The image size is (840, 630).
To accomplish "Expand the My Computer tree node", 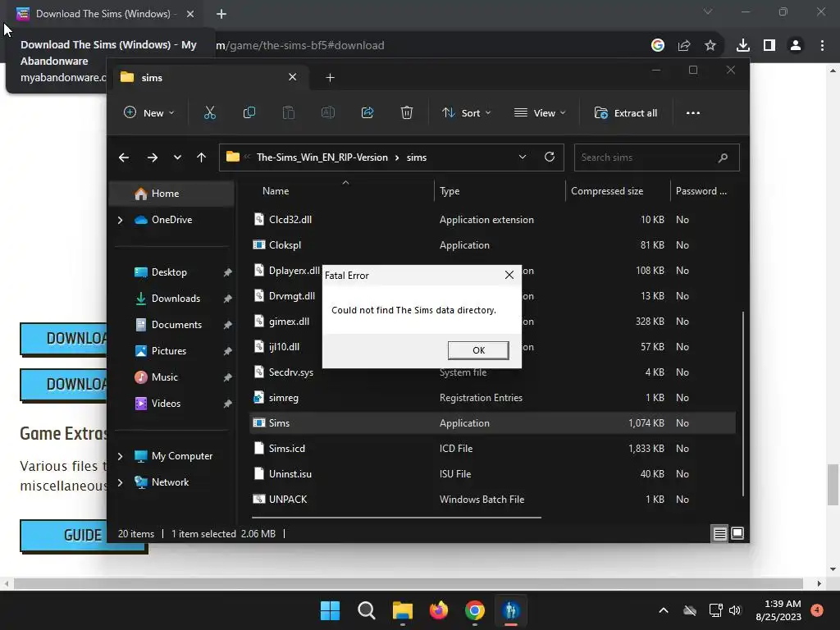I will [120, 456].
